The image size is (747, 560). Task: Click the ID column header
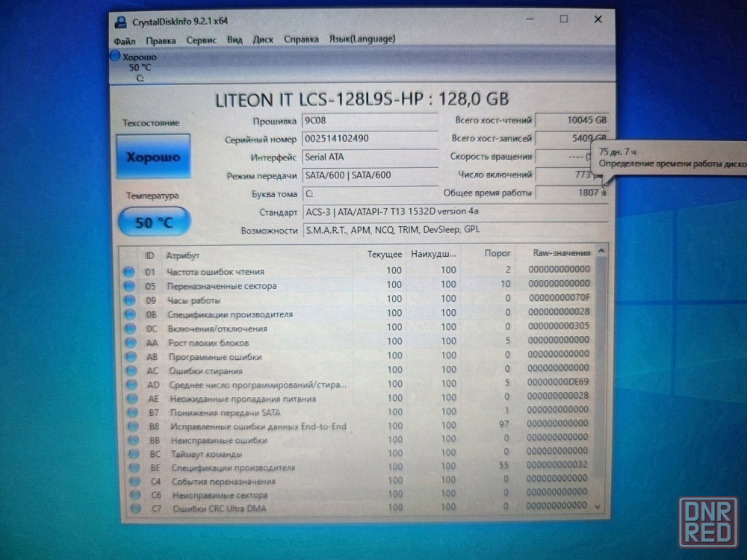pyautogui.click(x=149, y=255)
